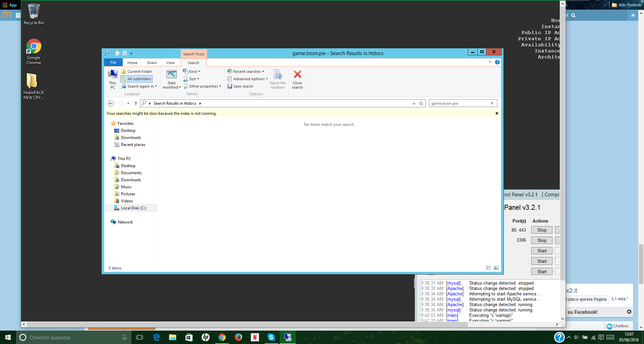644x344 pixels.
Task: Open the File ribbon tab
Action: point(113,62)
